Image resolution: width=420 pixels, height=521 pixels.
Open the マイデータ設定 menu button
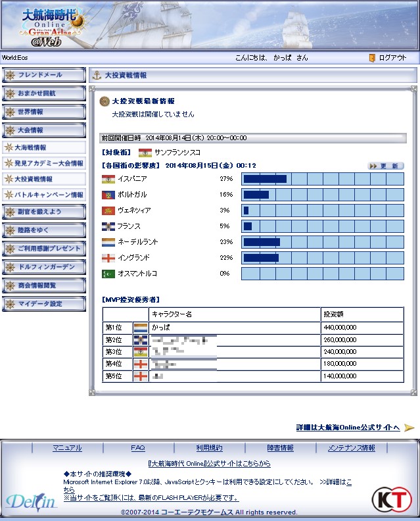pyautogui.click(x=44, y=304)
